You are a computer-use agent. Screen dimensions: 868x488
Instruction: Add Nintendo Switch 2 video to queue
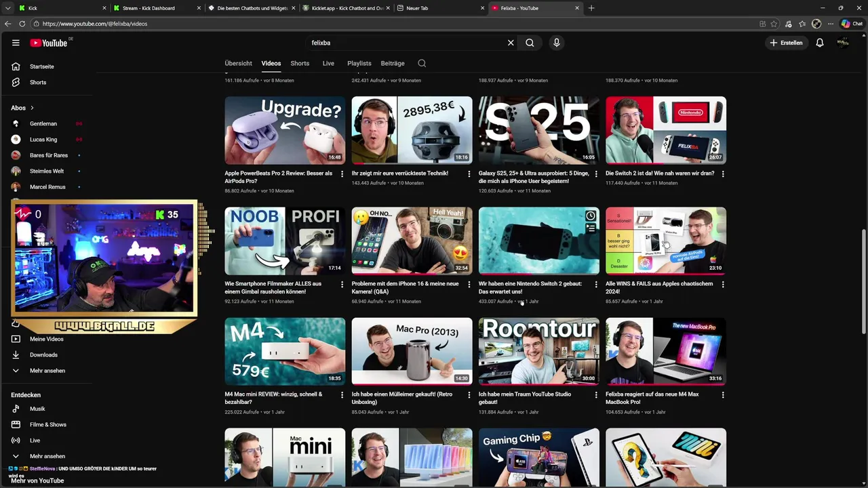tap(591, 228)
